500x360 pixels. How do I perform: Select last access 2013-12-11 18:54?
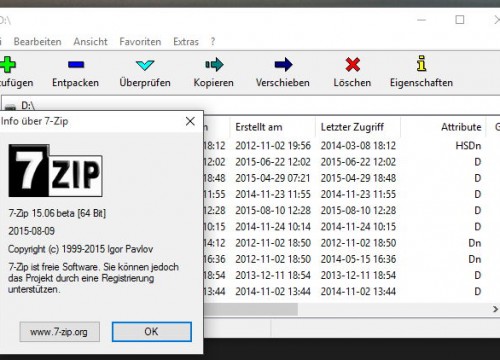click(x=358, y=275)
